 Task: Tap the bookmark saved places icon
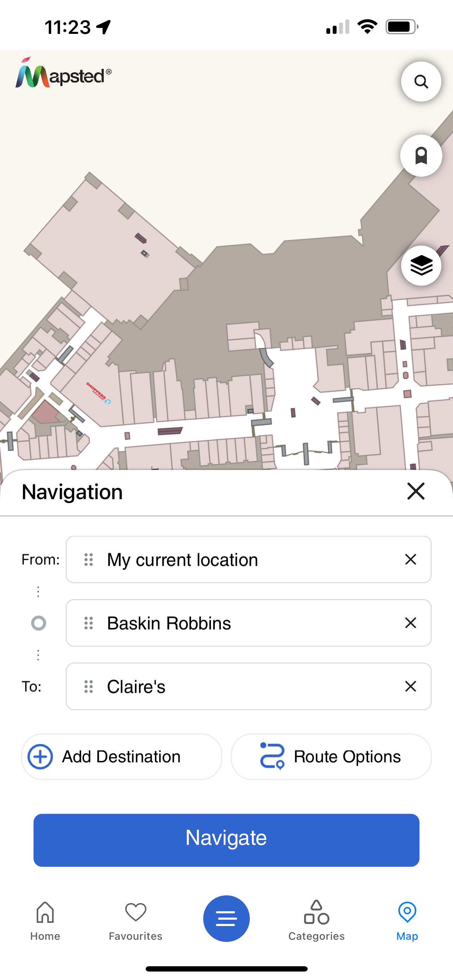pos(421,156)
